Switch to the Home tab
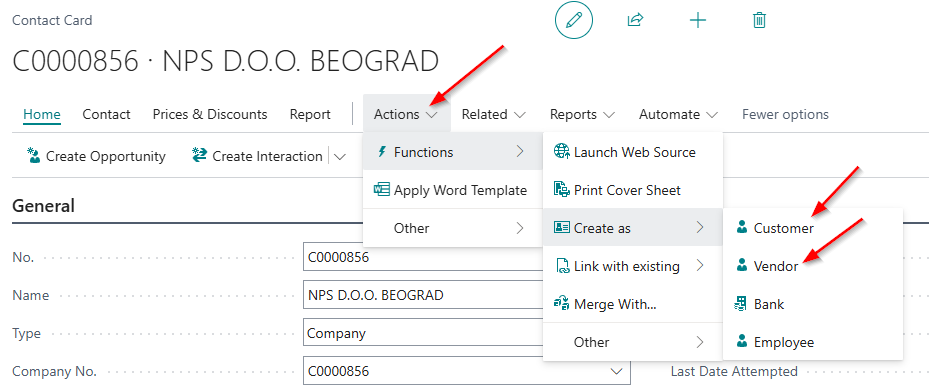This screenshot has height=389, width=929. coord(41,114)
